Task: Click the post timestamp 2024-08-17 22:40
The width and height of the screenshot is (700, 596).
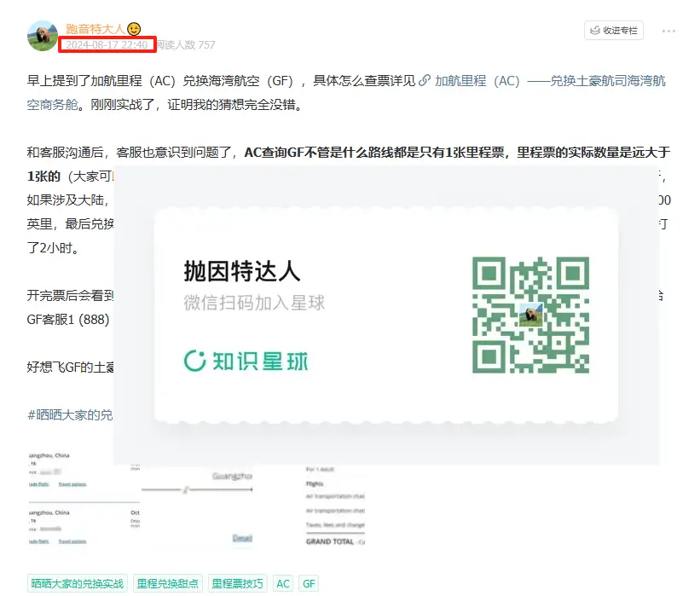Action: (x=107, y=44)
